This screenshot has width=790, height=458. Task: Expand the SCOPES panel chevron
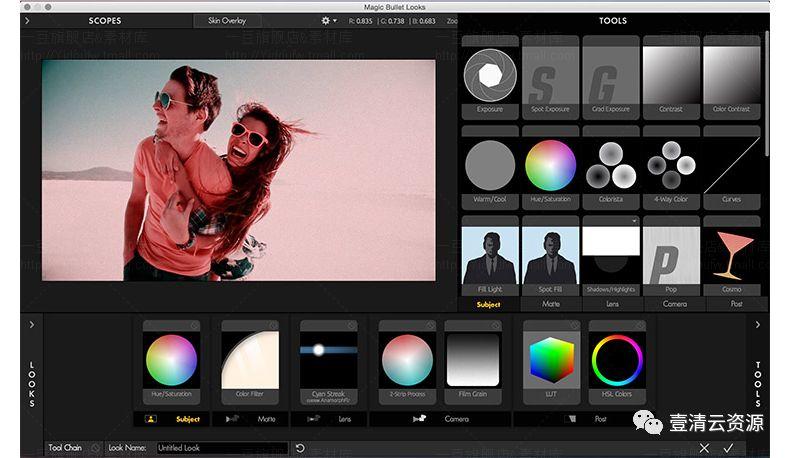point(27,21)
